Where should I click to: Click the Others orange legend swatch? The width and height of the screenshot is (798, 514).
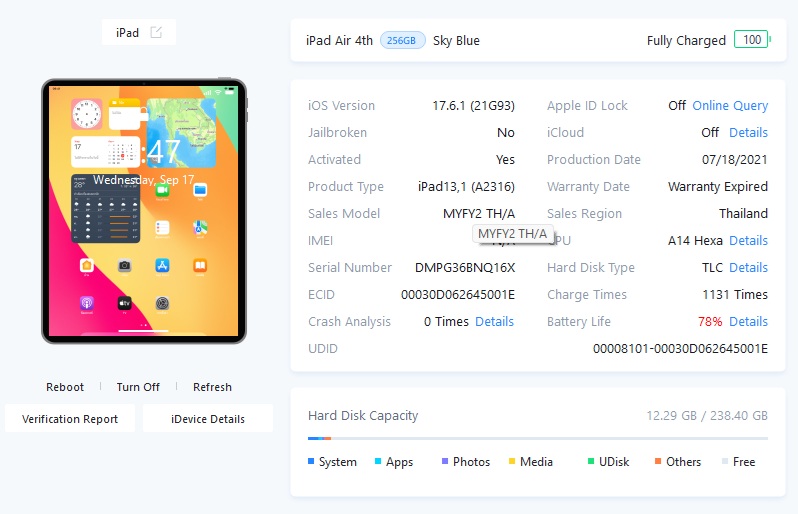(658, 461)
